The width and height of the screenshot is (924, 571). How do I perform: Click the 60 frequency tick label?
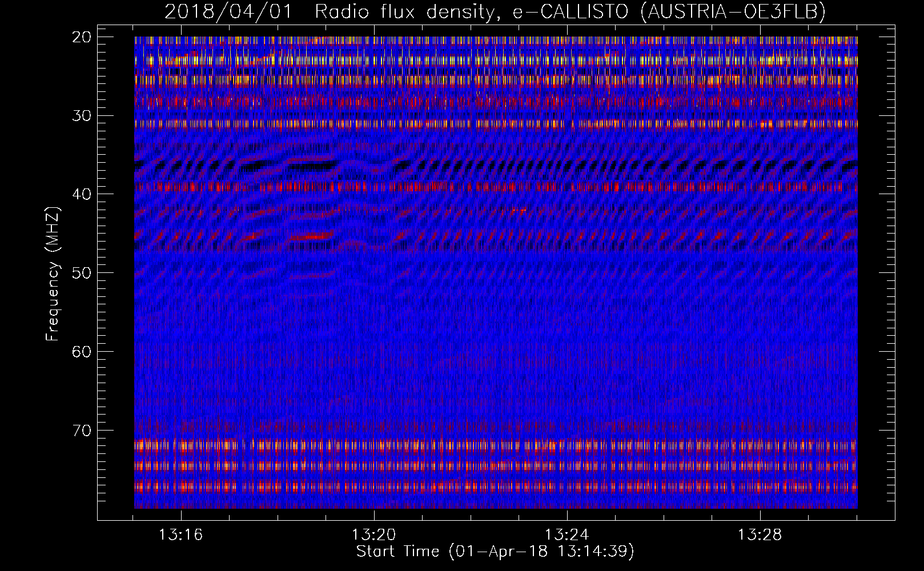(82, 352)
